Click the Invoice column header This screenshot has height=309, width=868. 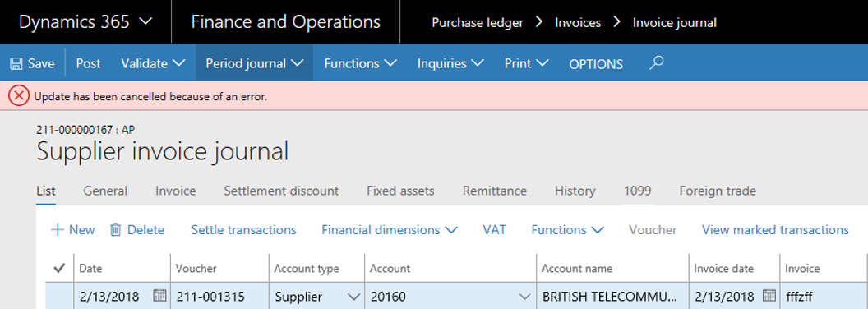[x=802, y=269]
